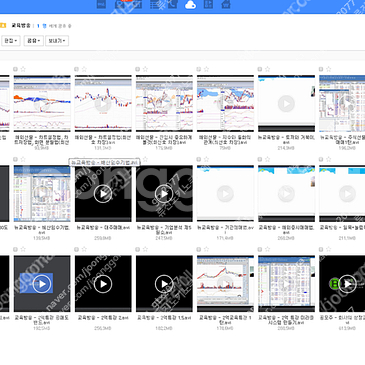The image size is (365, 365).
Task: Play the 247.5MB black video thumbnail
Action: [x=164, y=193]
